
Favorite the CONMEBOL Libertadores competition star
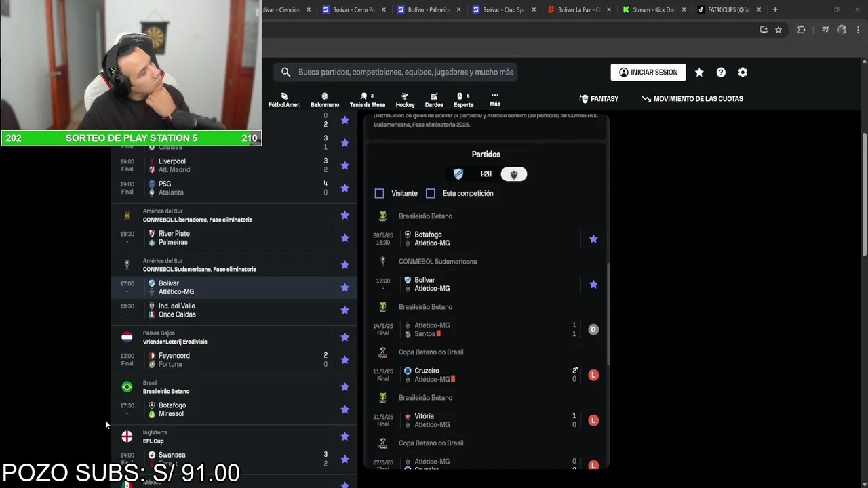pyautogui.click(x=344, y=216)
